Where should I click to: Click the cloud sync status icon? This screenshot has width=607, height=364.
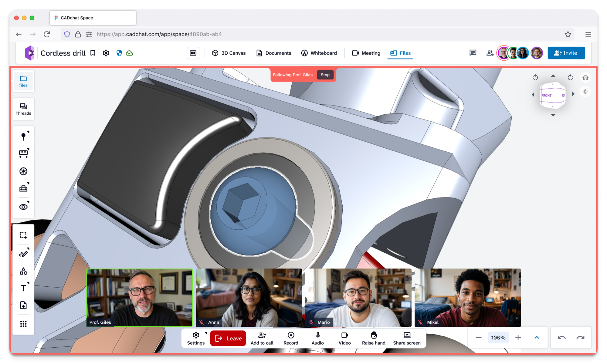pos(130,53)
